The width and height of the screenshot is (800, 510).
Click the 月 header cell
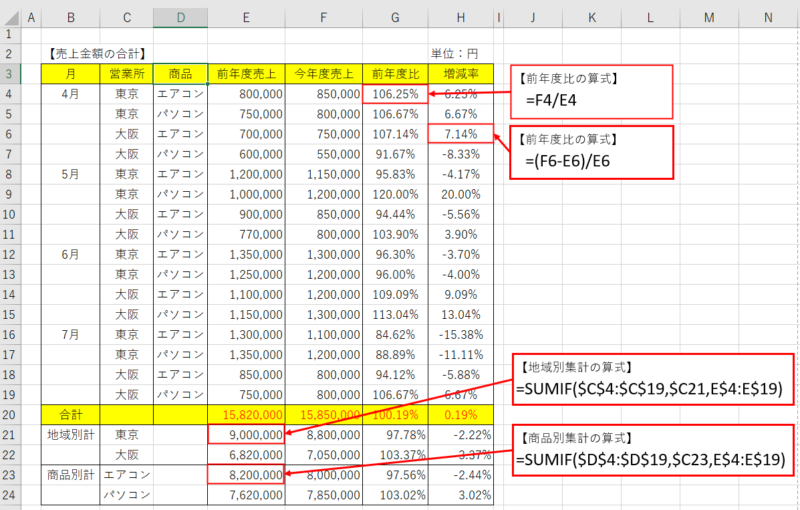pos(71,74)
